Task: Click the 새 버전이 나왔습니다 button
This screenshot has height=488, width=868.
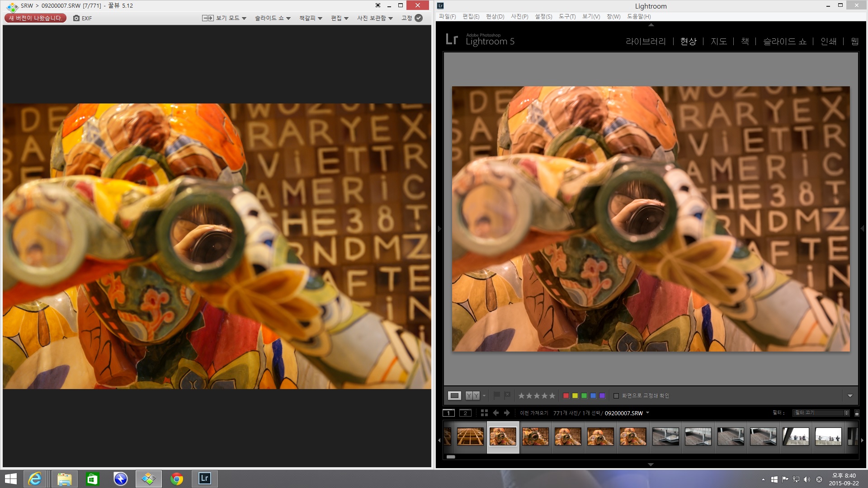Action: [35, 18]
